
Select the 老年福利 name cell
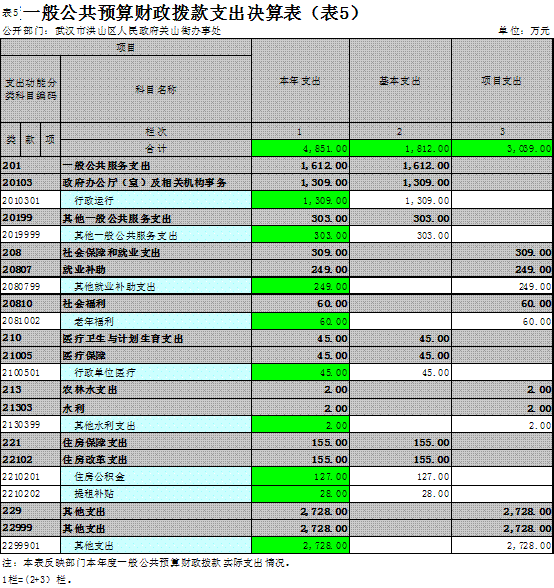click(156, 321)
